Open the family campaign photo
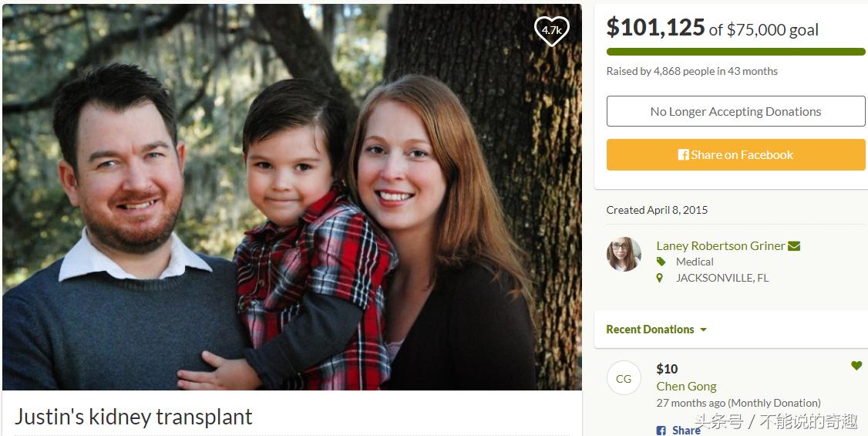The image size is (868, 436). click(291, 197)
